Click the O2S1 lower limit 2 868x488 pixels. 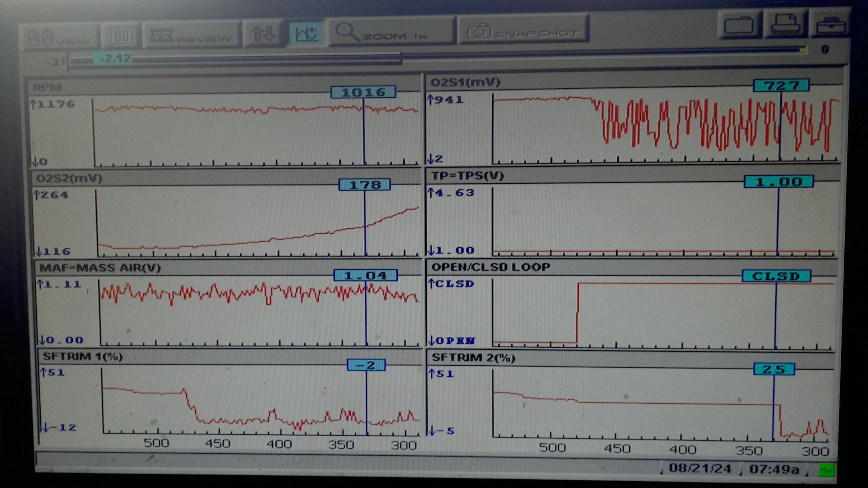point(436,159)
